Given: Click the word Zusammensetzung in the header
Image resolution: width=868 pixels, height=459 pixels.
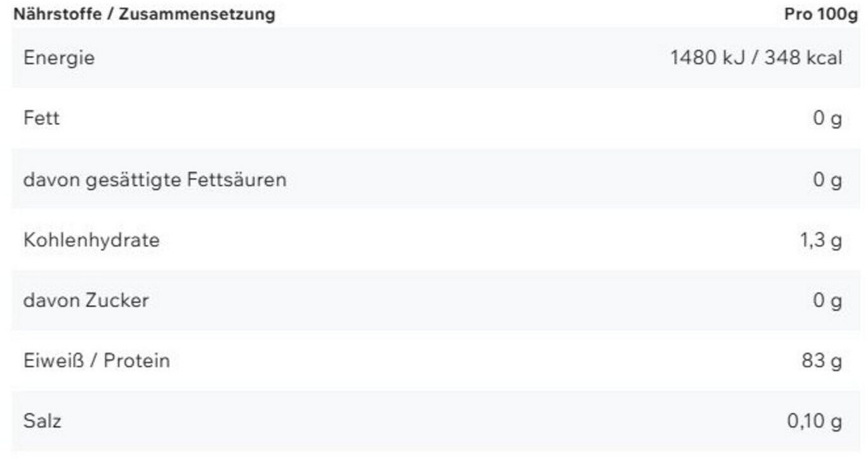Looking at the screenshot, I should click(x=197, y=14).
